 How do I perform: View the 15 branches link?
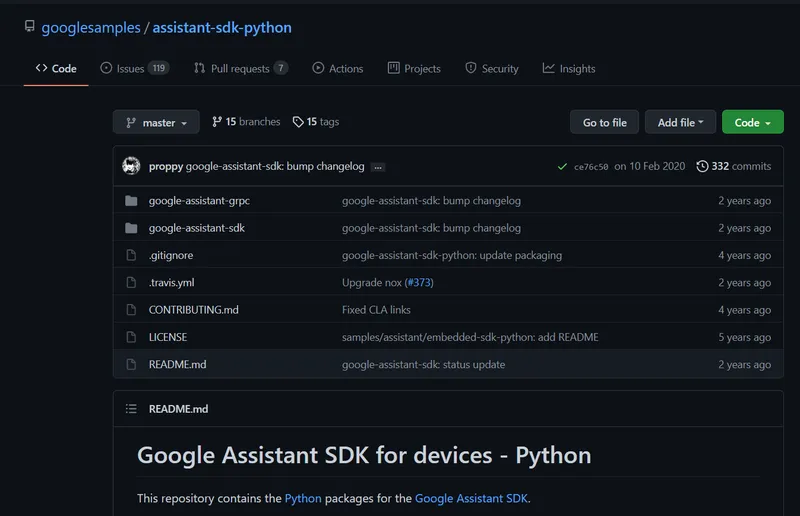pos(246,122)
